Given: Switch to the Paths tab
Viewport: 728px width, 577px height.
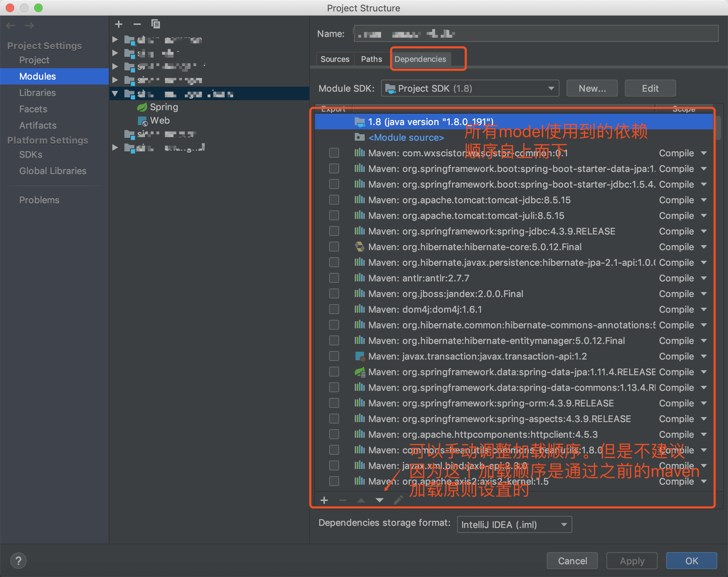Looking at the screenshot, I should 371,59.
